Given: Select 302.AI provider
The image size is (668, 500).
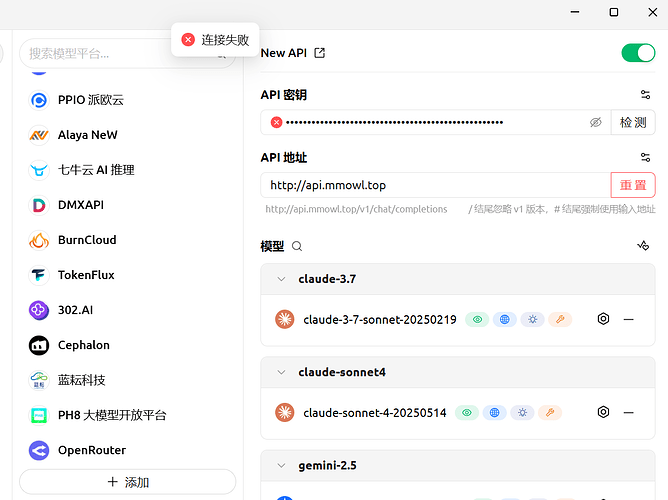Looking at the screenshot, I should click(128, 310).
